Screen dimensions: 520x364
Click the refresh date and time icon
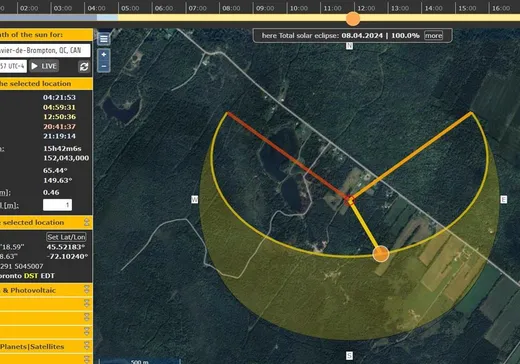tap(84, 66)
